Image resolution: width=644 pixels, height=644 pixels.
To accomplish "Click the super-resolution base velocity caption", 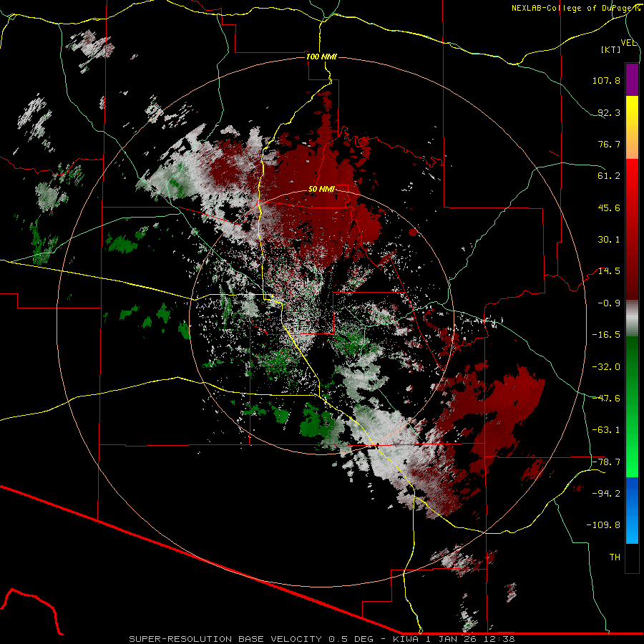I will tap(321, 639).
